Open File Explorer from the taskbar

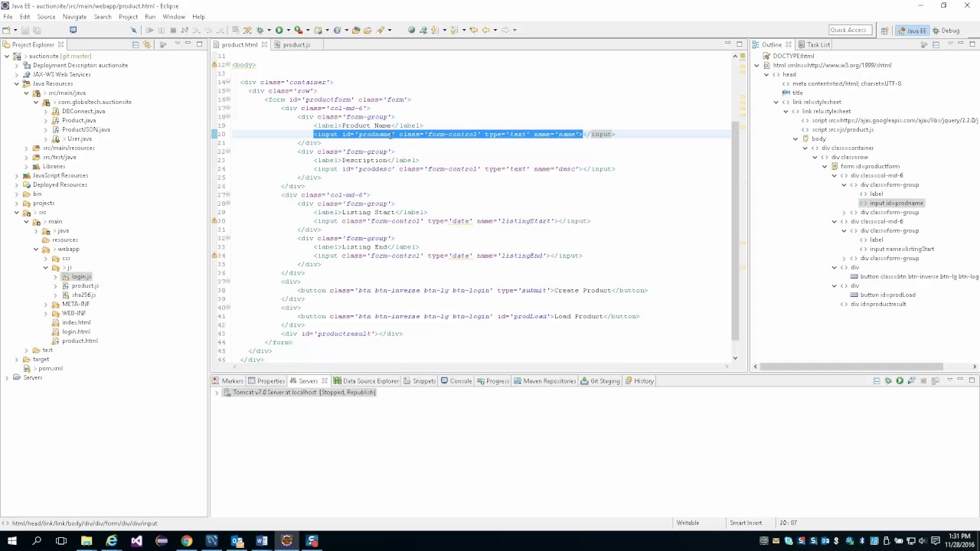point(87,541)
